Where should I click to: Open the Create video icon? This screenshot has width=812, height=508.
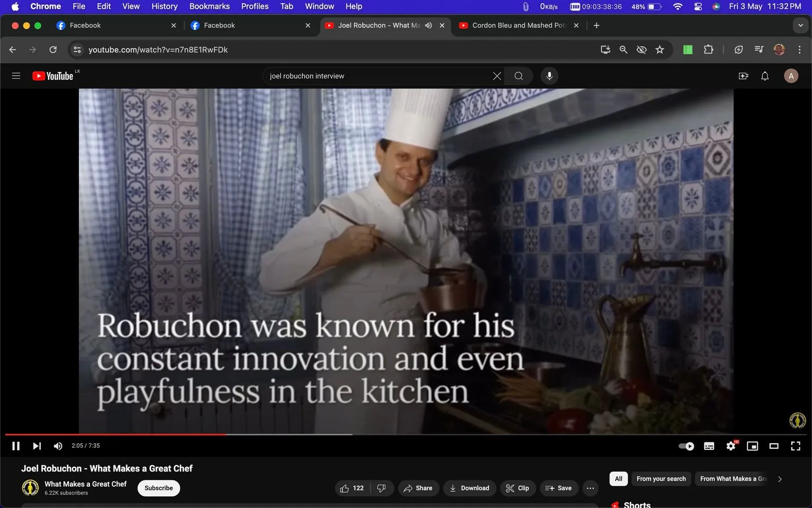[x=743, y=76]
